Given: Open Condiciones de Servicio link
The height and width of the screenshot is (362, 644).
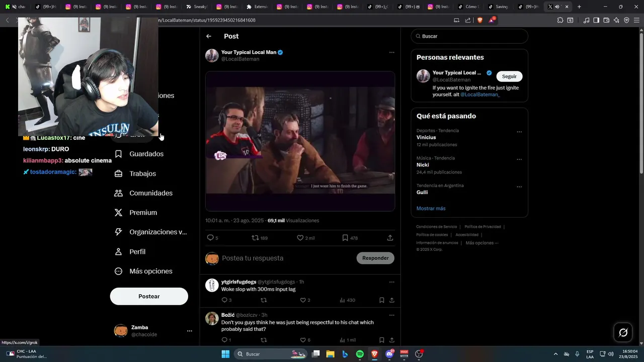Looking at the screenshot, I should (x=437, y=227).
